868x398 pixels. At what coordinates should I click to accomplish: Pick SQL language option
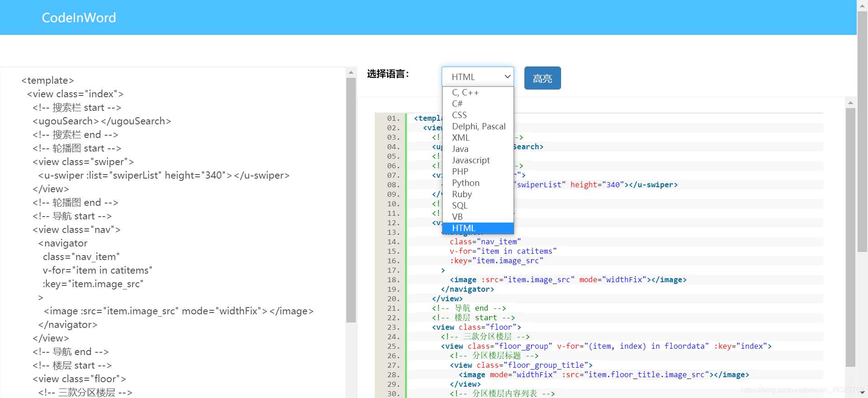click(x=478, y=206)
